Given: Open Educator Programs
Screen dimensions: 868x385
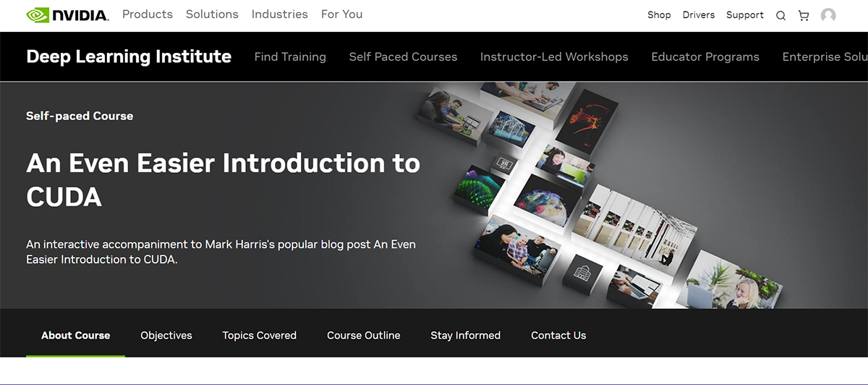Looking at the screenshot, I should click(x=705, y=56).
